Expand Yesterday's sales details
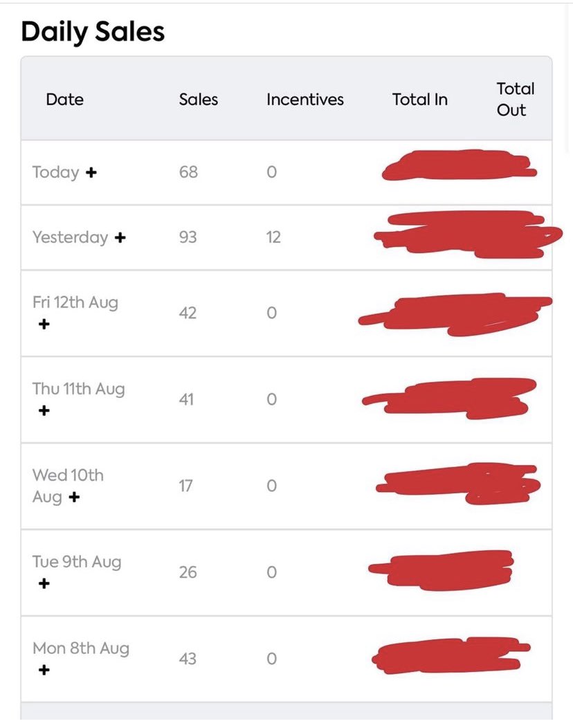573x728 pixels. (x=120, y=237)
